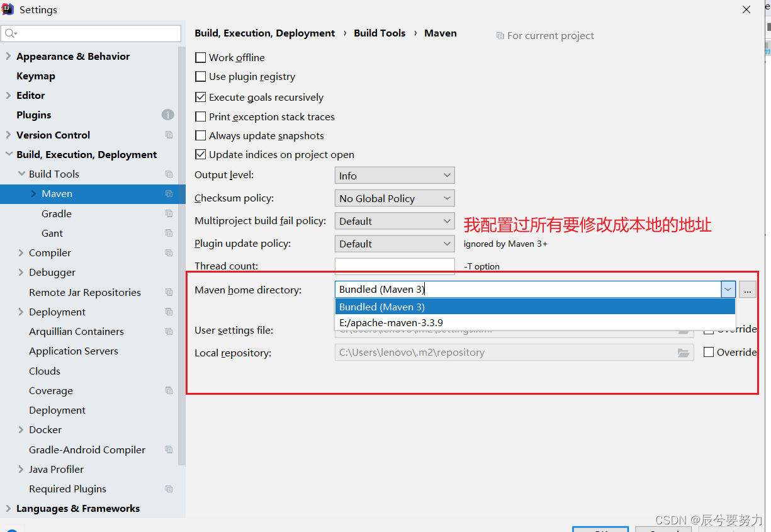Expand the Compiler node
The image size is (771, 532).
pyautogui.click(x=21, y=252)
